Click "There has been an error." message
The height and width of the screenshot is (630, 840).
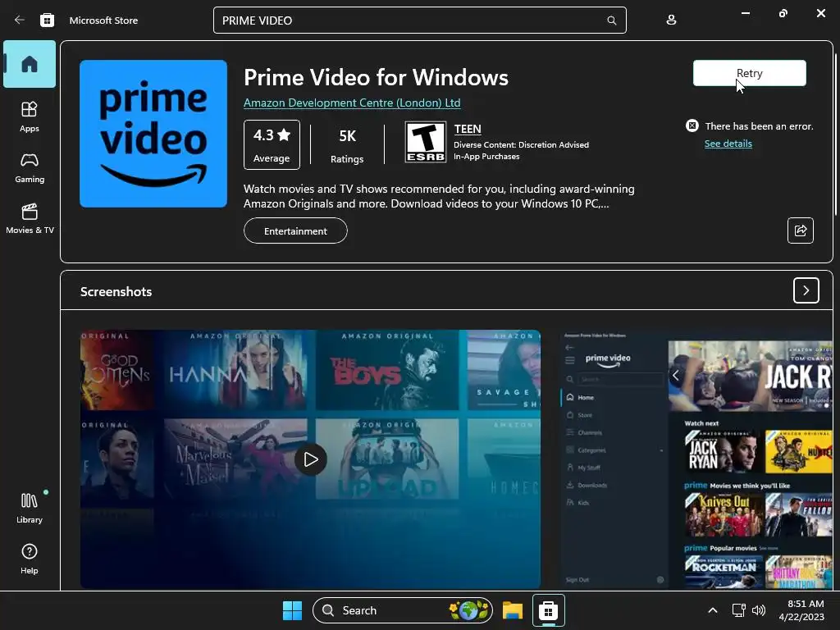[x=759, y=126]
